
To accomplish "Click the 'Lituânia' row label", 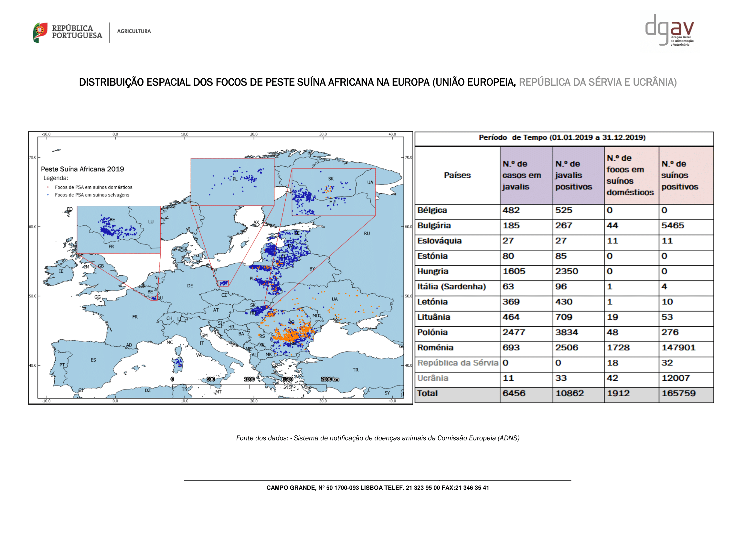I will (435, 317).
